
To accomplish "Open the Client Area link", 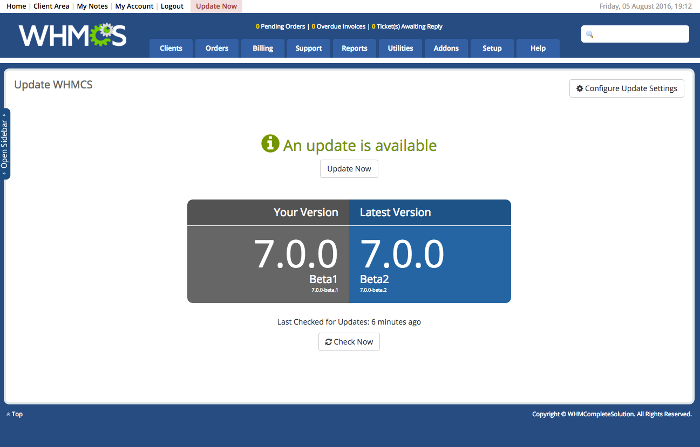I will pos(51,6).
